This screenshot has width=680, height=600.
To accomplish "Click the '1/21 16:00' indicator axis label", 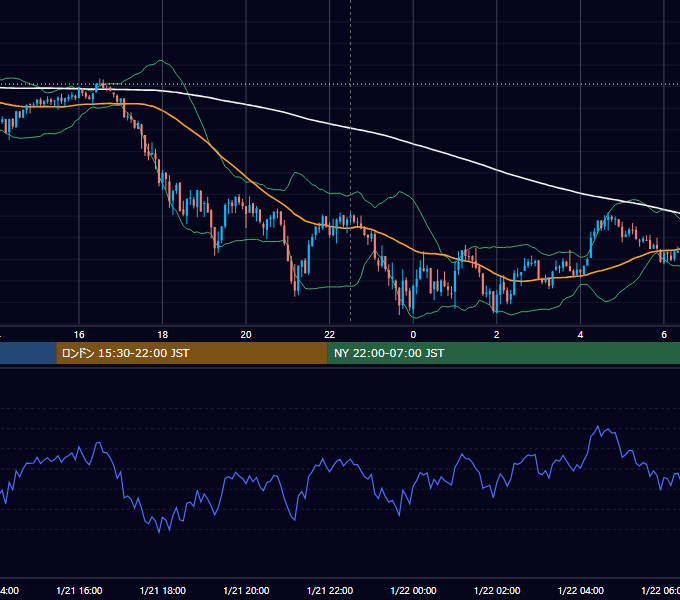I will click(x=79, y=590).
